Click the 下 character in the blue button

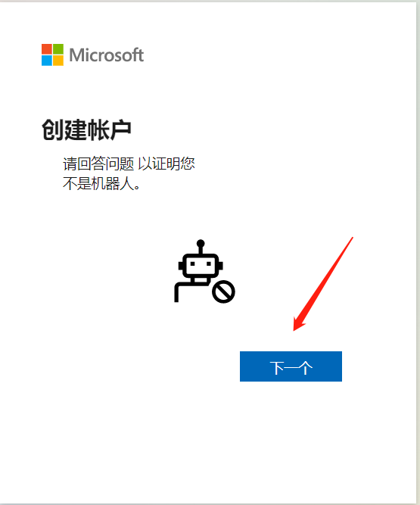[x=276, y=367]
